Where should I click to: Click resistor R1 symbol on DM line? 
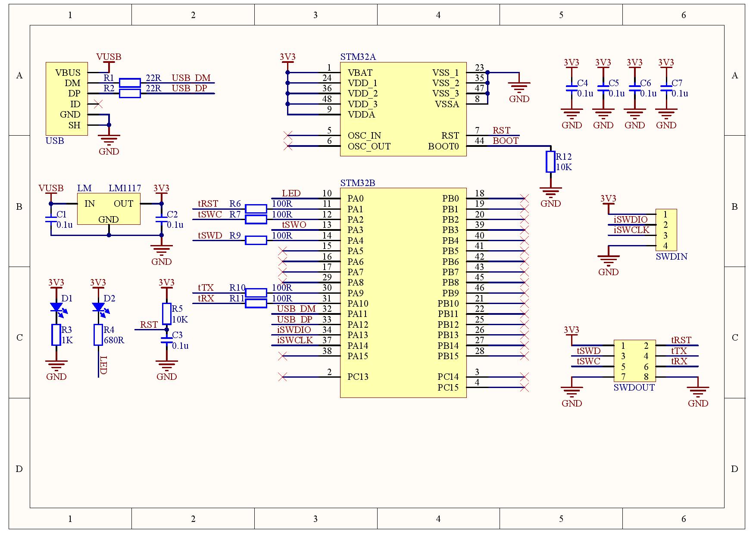(130, 83)
